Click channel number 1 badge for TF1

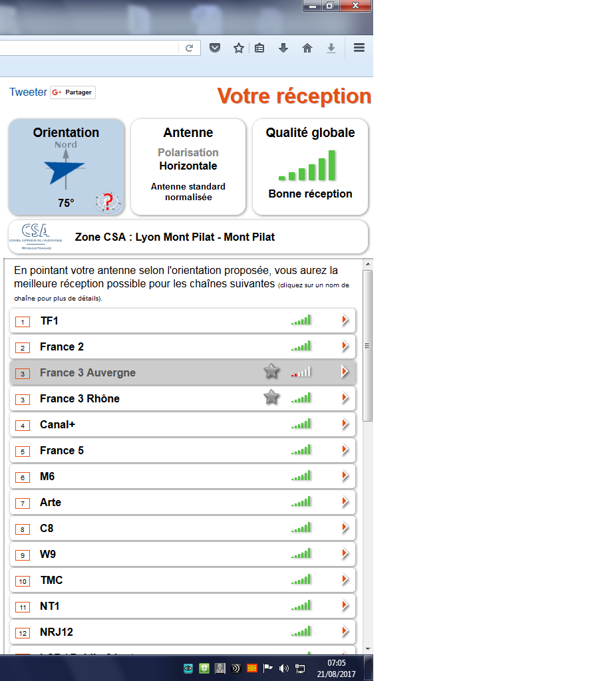pos(23,322)
